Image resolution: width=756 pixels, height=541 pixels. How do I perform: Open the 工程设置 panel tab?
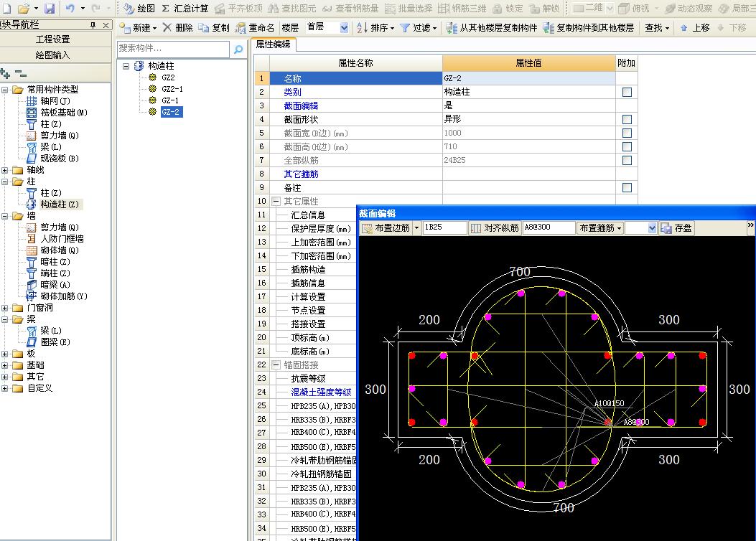pyautogui.click(x=54, y=39)
